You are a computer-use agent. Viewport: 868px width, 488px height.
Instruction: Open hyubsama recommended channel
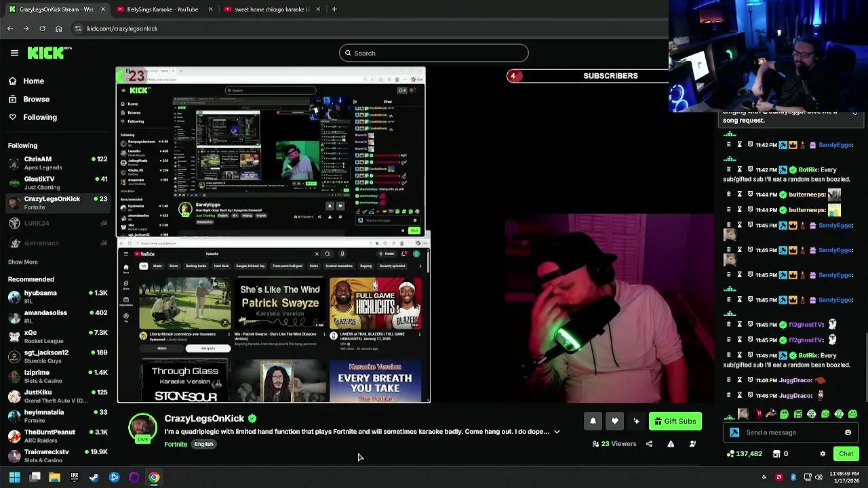click(58, 297)
